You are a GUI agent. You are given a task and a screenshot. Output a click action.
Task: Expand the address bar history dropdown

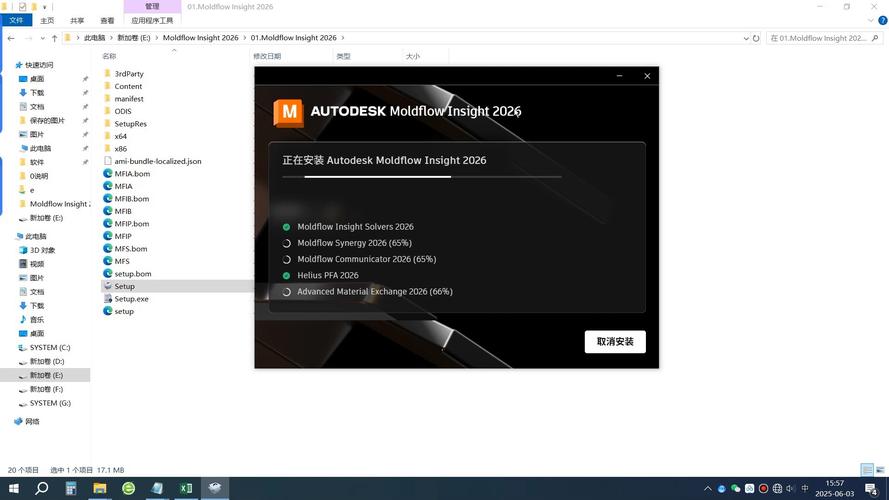746,38
